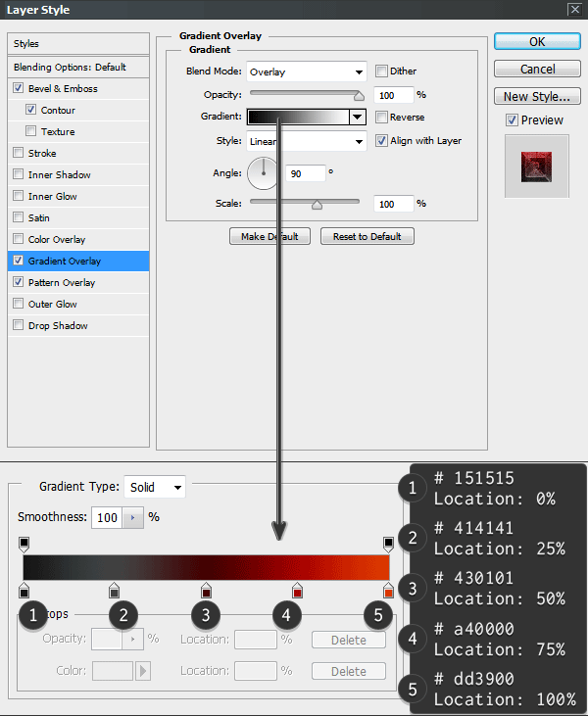Click the gradient preview bar in Gradient Overlay

298,117
